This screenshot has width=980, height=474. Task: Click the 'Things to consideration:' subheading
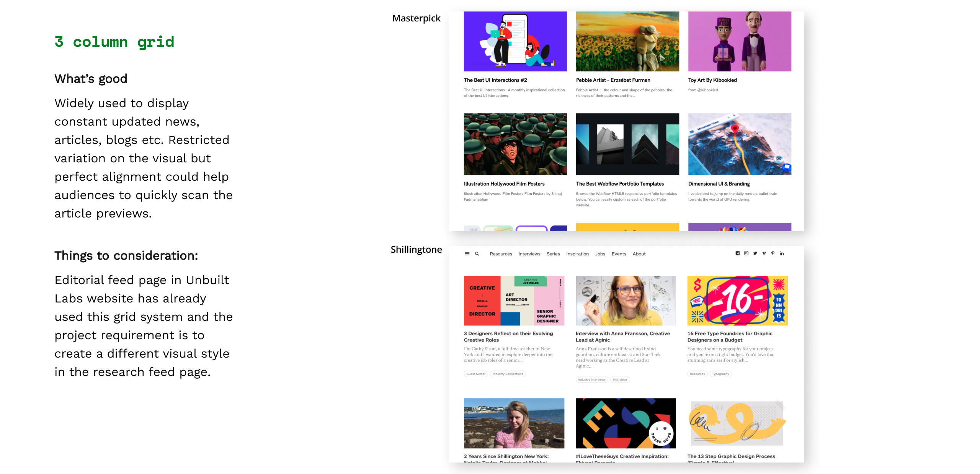coord(126,256)
